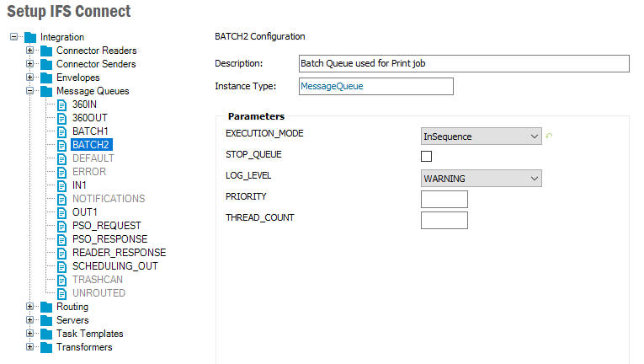This screenshot has width=644, height=364.
Task: Click the PRIORITY input box
Action: (x=444, y=199)
